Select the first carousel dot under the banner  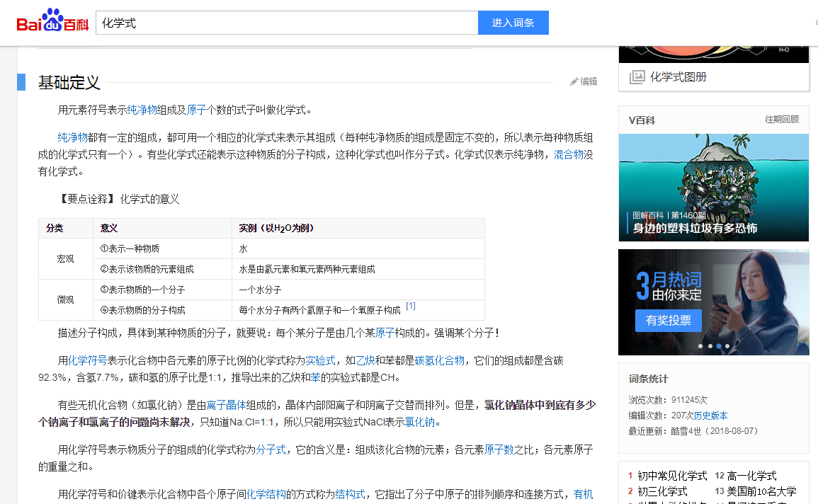[x=700, y=345]
